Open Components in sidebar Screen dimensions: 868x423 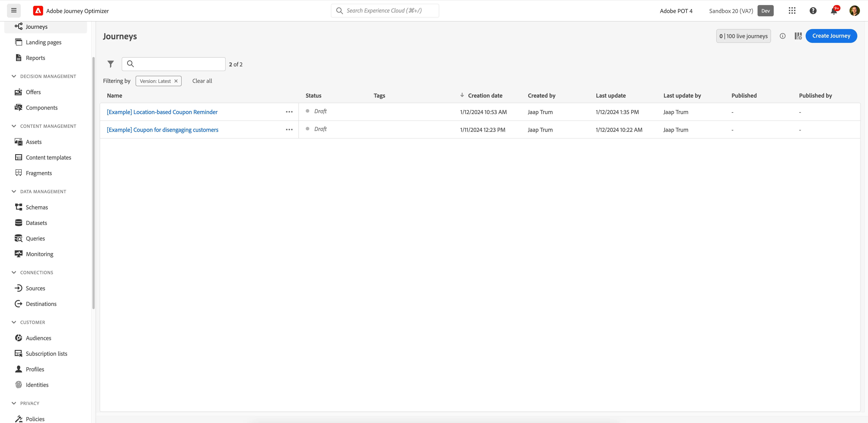(x=41, y=108)
